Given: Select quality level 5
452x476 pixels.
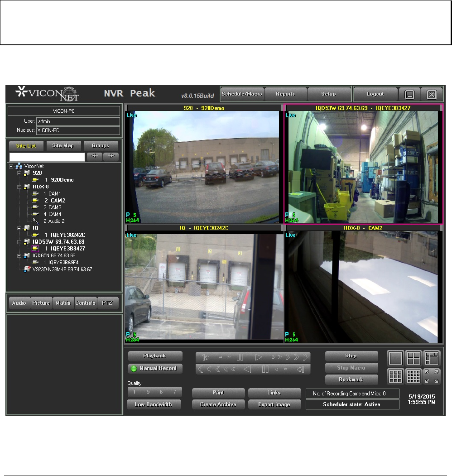Looking at the screenshot, I should pyautogui.click(x=148, y=392).
